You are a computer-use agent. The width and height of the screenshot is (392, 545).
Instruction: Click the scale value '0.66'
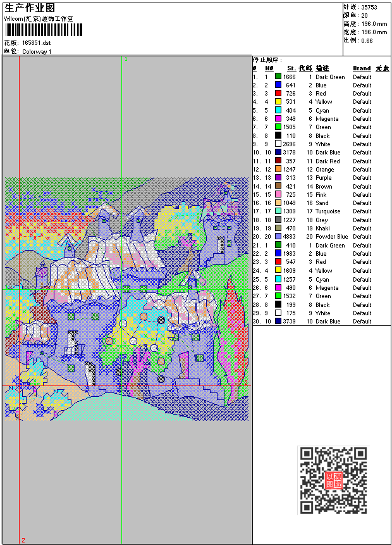click(367, 41)
